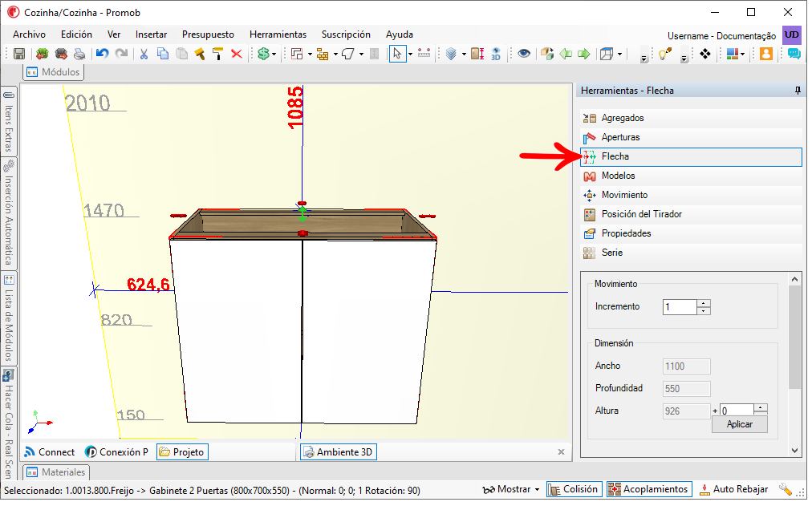Image resolution: width=812 pixels, height=510 pixels.
Task: Toggle pin on Herramientas panel header
Action: pyautogui.click(x=798, y=91)
